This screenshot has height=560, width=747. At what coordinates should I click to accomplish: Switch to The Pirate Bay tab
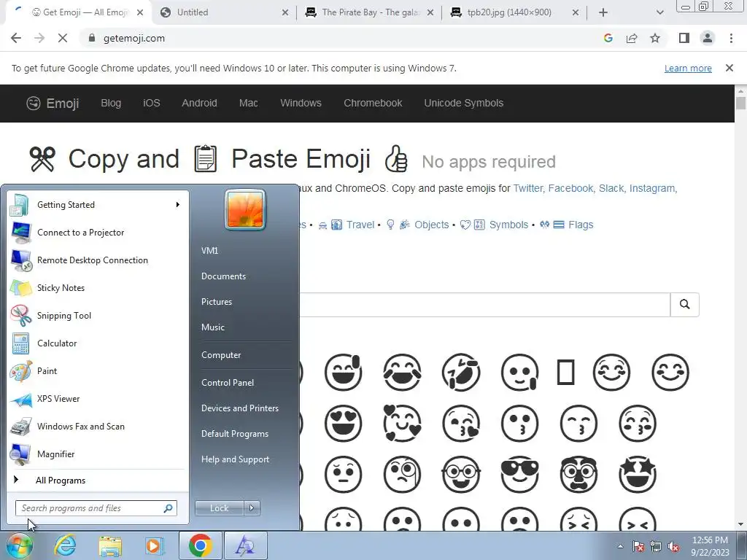[x=369, y=12]
